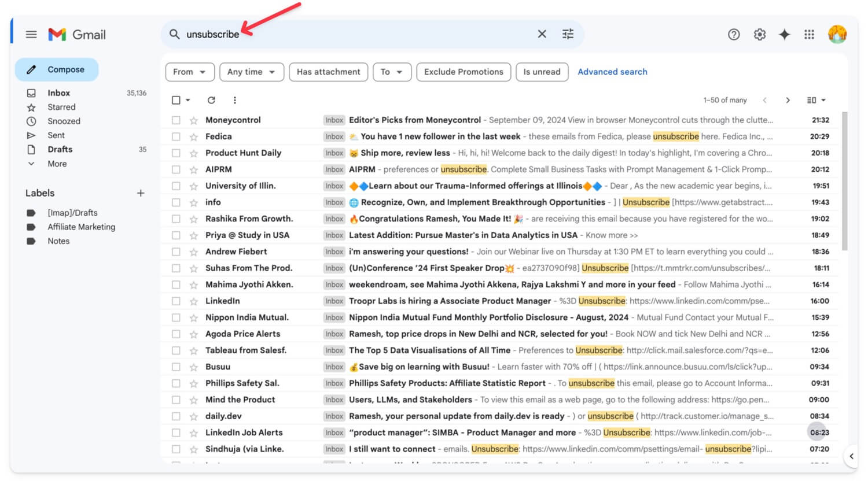Tick checkbox for the Moneycontrol email

tap(176, 120)
